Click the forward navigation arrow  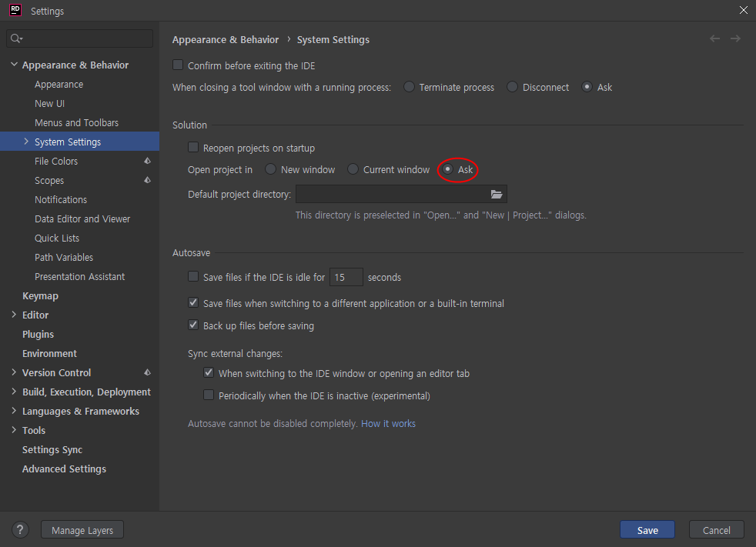click(x=735, y=38)
